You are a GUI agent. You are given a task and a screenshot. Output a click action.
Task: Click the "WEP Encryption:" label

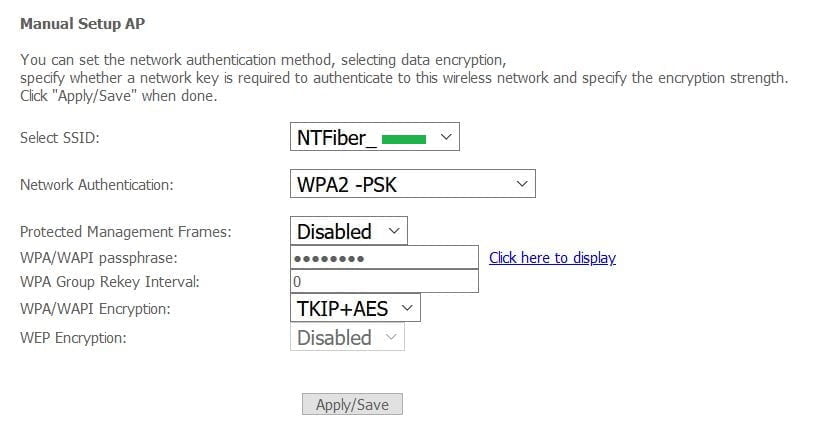click(x=73, y=338)
